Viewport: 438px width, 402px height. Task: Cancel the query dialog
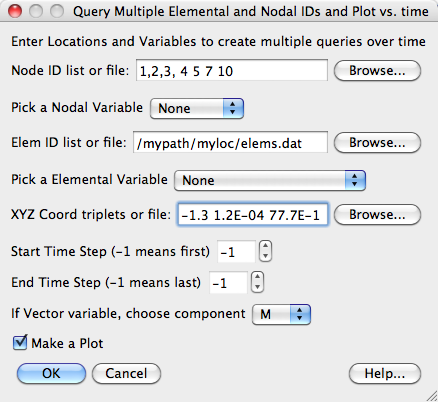[x=126, y=373]
